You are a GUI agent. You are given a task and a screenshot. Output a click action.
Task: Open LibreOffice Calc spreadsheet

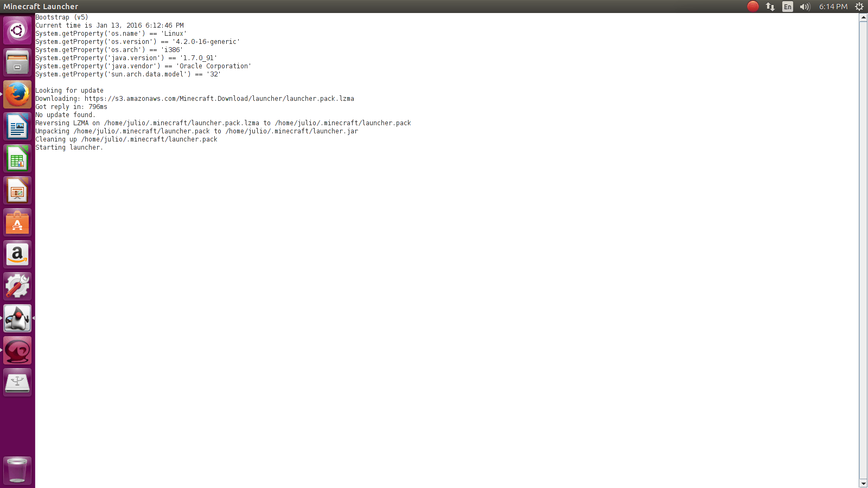point(17,158)
